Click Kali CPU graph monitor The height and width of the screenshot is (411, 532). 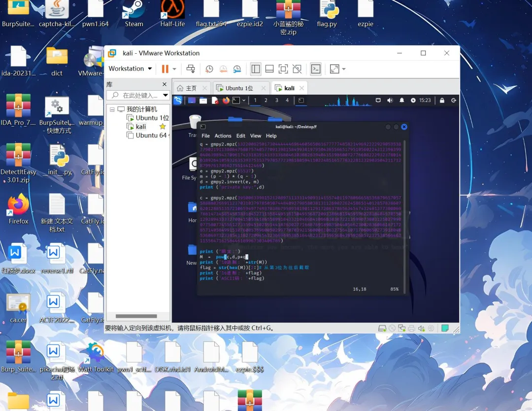(x=348, y=101)
